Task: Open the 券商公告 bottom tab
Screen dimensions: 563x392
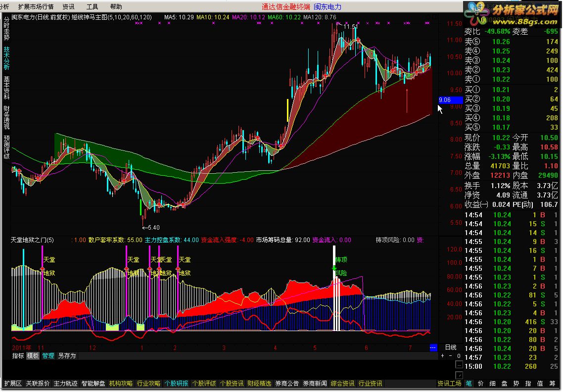Action: pyautogui.click(x=287, y=384)
